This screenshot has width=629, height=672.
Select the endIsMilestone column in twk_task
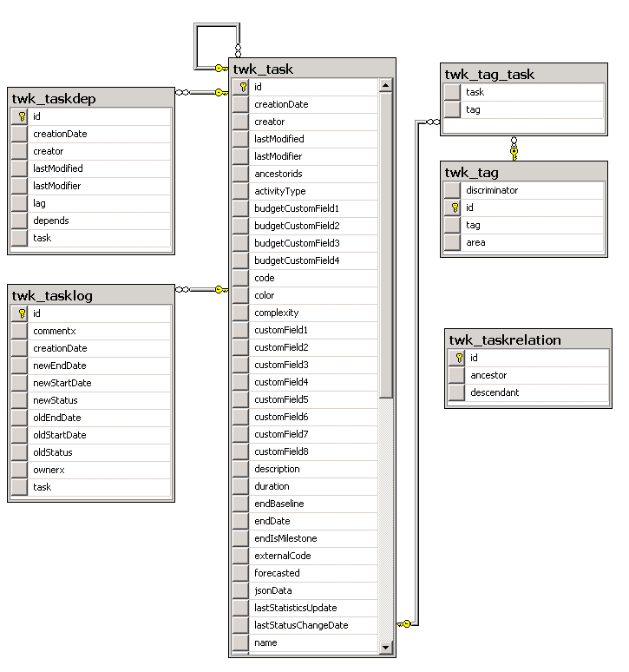(x=285, y=538)
